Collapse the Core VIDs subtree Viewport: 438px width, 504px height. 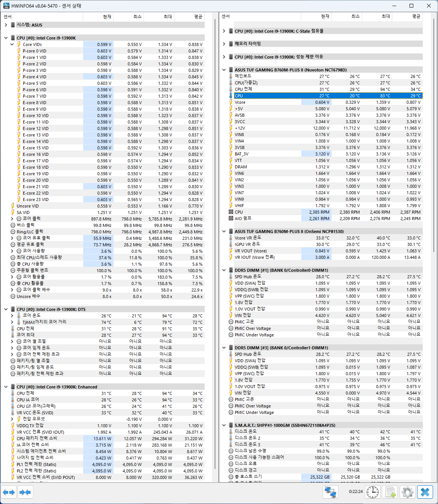[x=12, y=44]
